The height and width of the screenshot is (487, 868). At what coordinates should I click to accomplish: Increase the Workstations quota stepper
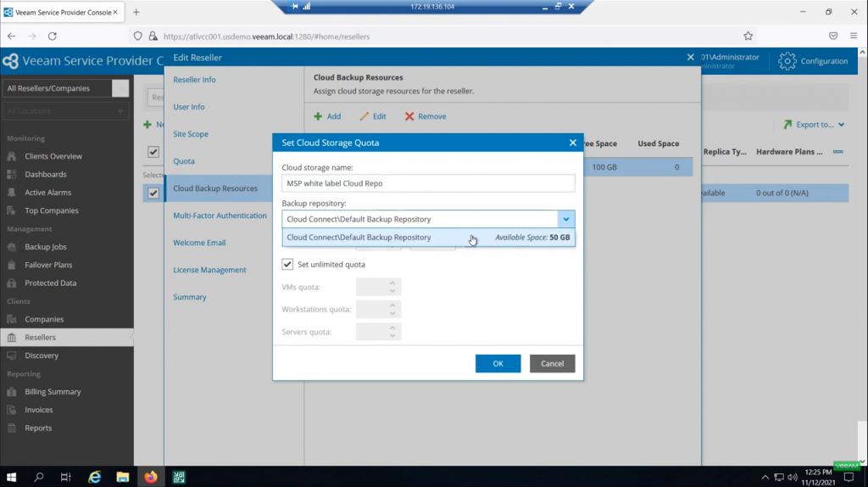pyautogui.click(x=392, y=305)
